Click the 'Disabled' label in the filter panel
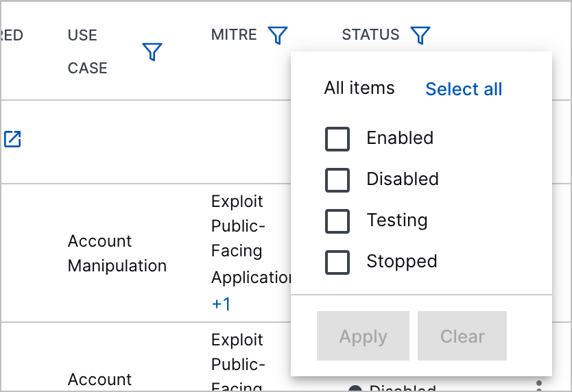The image size is (572, 392). tap(403, 179)
